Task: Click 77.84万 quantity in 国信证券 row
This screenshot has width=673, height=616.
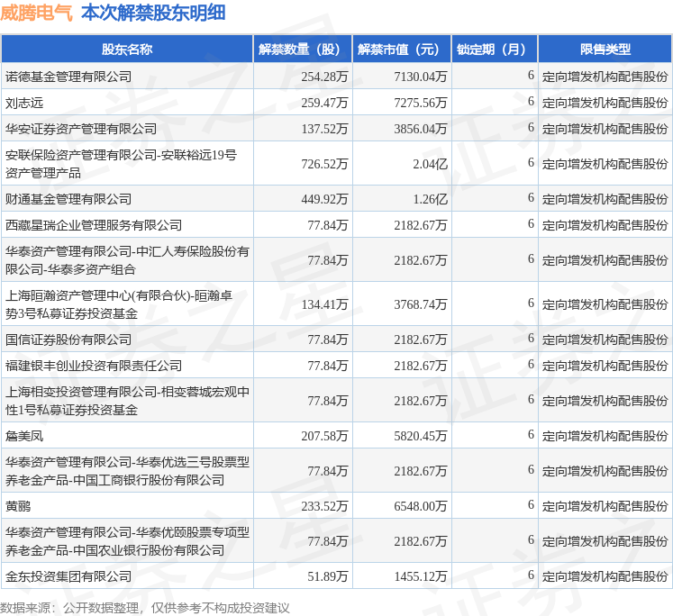Action: click(327, 340)
